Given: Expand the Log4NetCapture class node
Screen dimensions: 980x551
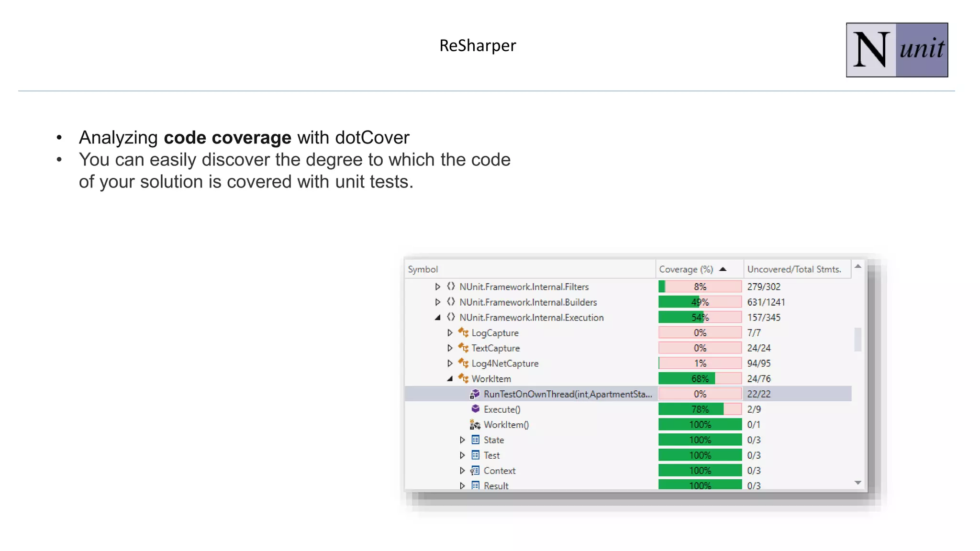Looking at the screenshot, I should 450,363.
